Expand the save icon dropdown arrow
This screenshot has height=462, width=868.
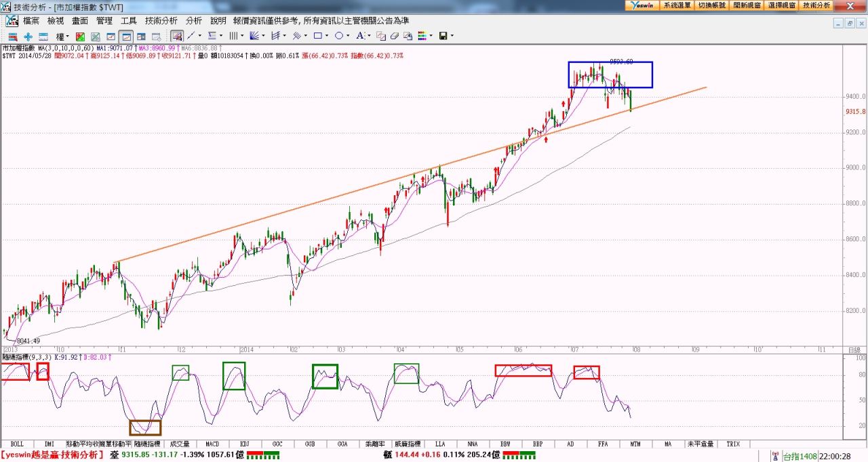pyautogui.click(x=452, y=36)
